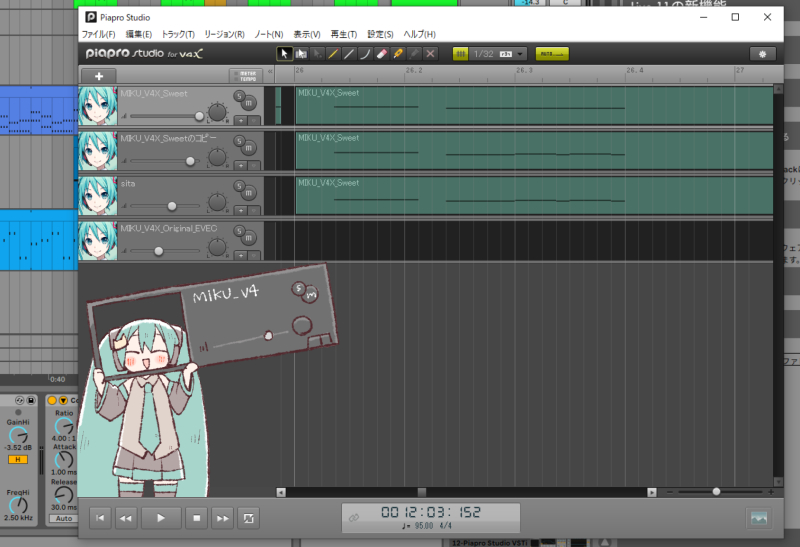Click the METER TEMPO button
This screenshot has height=547, width=800.
[x=247, y=76]
